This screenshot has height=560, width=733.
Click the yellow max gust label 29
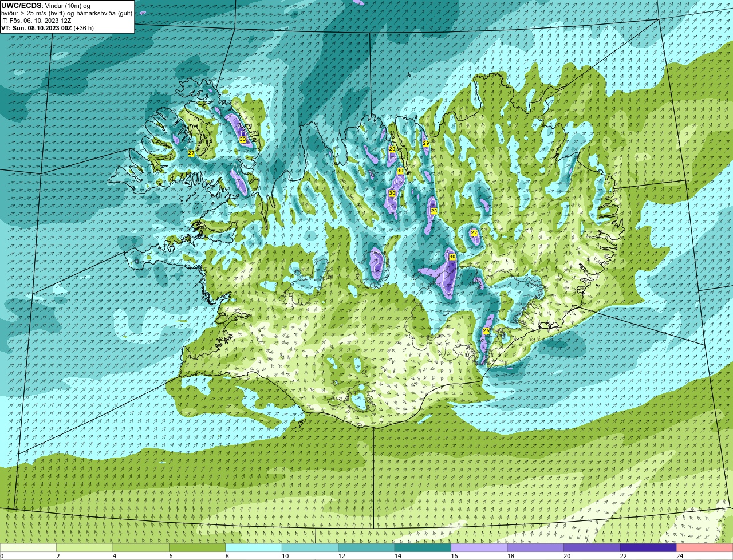[425, 143]
